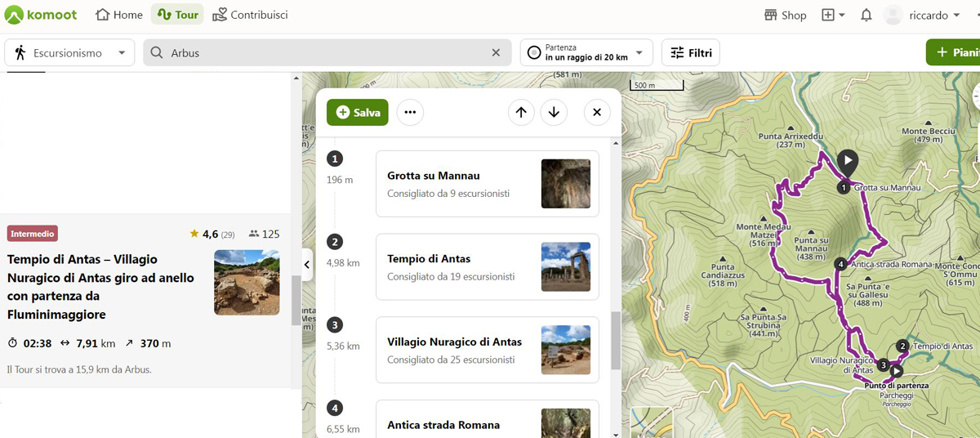Open the three-dots more options button
The height and width of the screenshot is (438, 980).
(410, 112)
